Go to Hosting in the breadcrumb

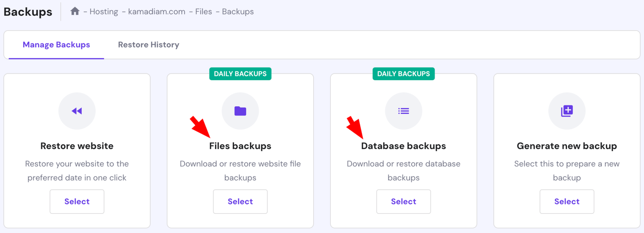[x=104, y=12]
